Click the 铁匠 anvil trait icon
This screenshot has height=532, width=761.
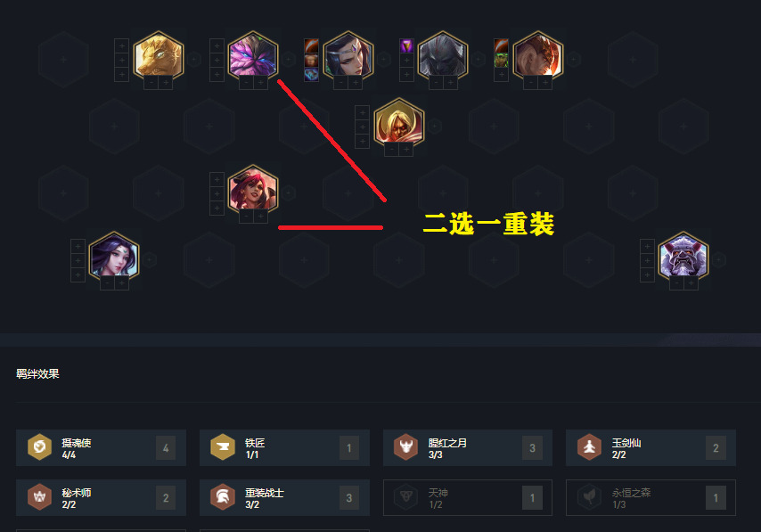223,447
